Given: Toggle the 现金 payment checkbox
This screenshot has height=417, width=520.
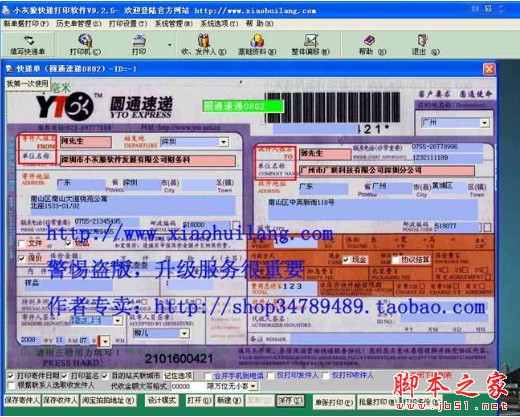Looking at the screenshot, I should (x=347, y=260).
